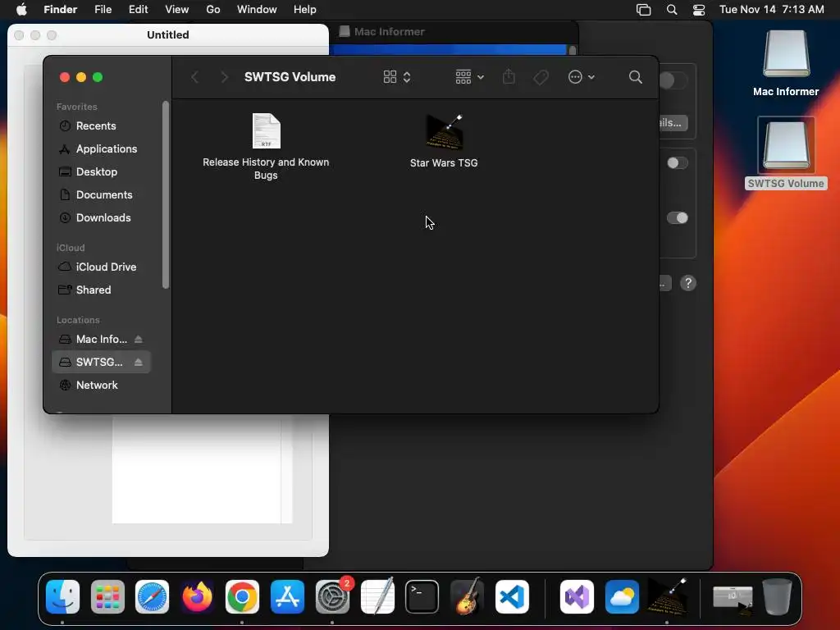Open Finder from the Dock
The width and height of the screenshot is (840, 630).
(x=62, y=597)
